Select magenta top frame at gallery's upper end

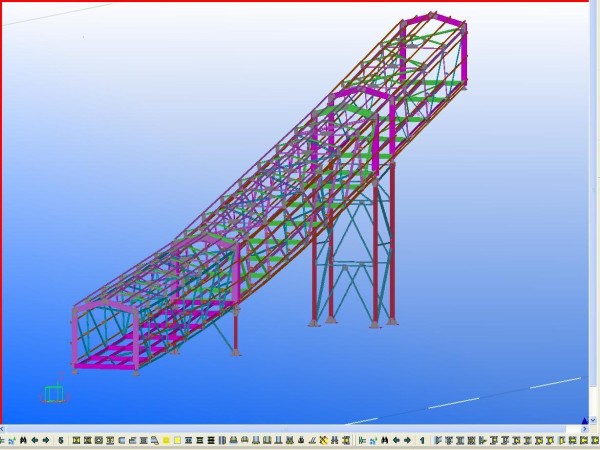(434, 20)
